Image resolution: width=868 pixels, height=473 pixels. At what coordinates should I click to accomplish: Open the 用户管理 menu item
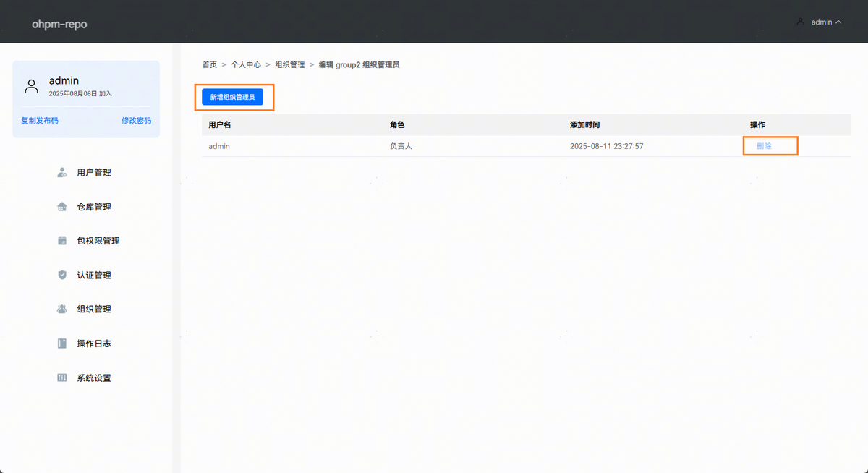point(94,173)
